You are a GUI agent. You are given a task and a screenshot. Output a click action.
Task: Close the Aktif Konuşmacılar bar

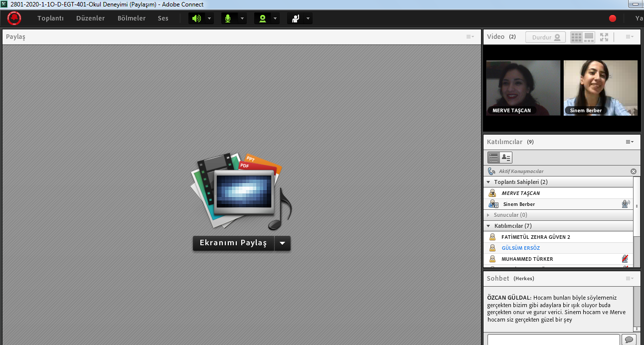pyautogui.click(x=634, y=171)
